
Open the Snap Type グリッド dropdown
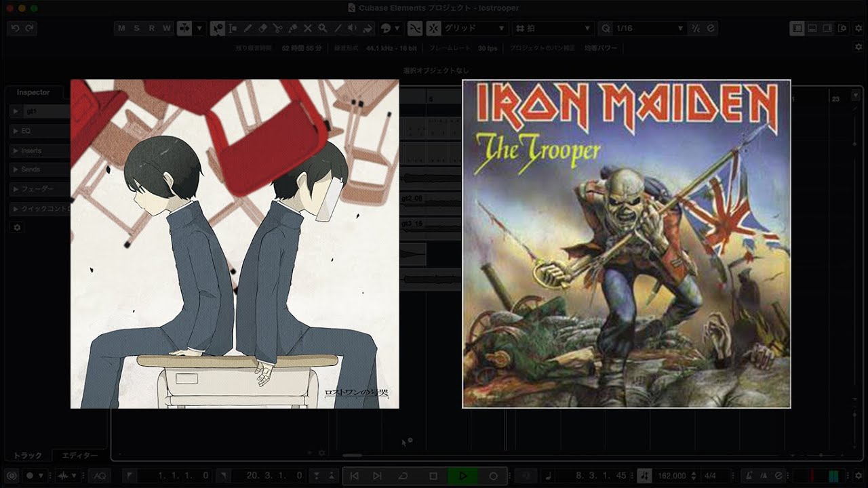[x=475, y=28]
